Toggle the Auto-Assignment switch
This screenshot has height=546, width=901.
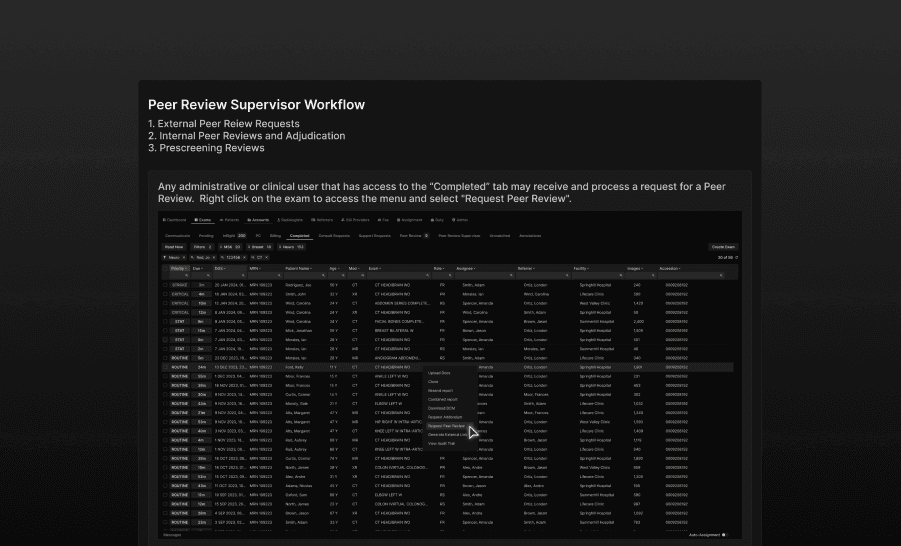pyautogui.click(x=723, y=535)
